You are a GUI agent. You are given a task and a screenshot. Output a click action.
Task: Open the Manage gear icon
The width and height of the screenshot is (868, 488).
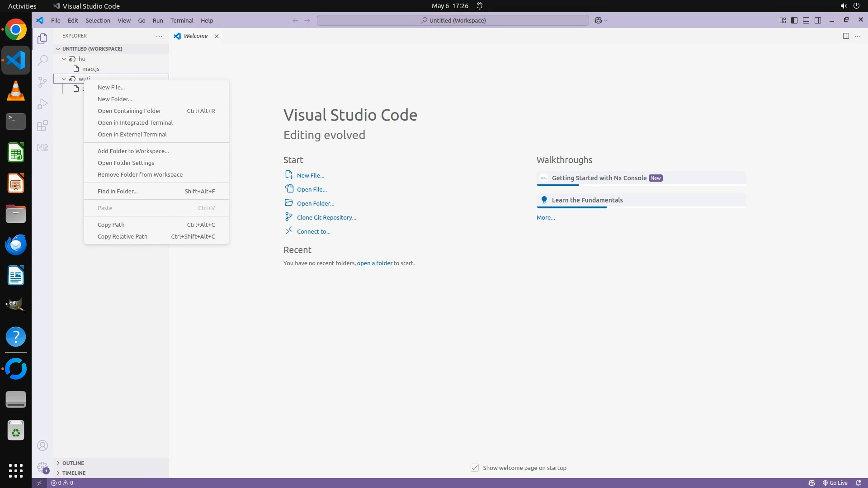(42, 467)
